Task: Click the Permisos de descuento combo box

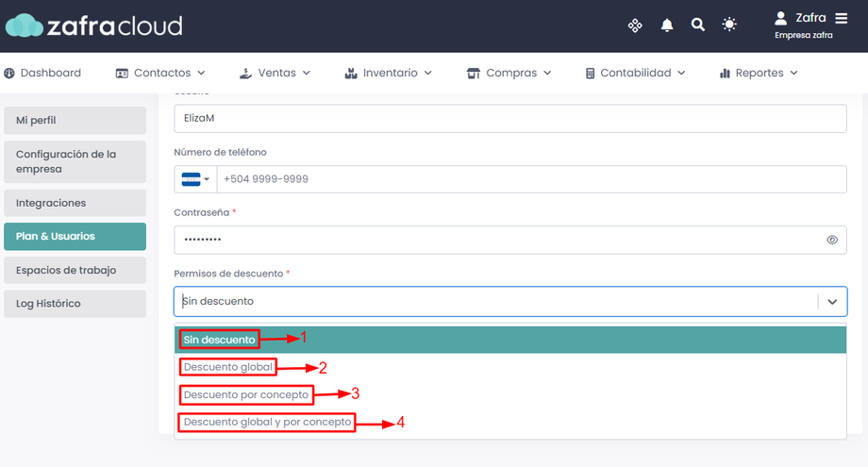Action: pos(510,302)
